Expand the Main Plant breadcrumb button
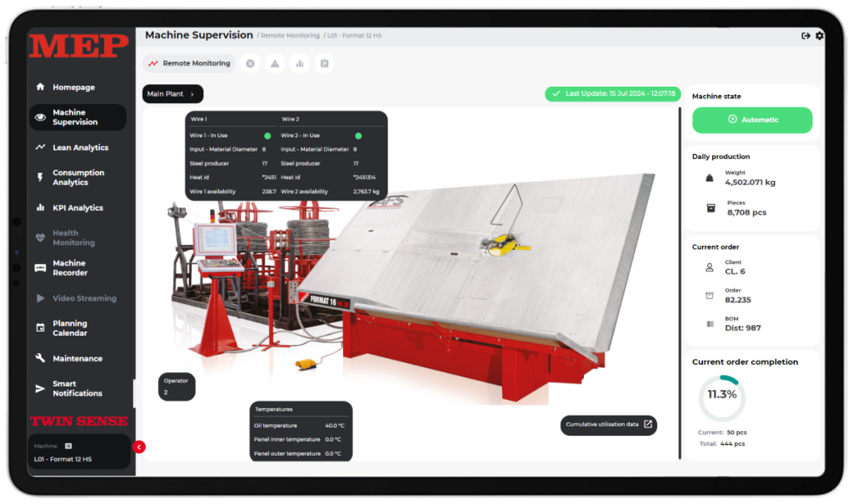 pyautogui.click(x=172, y=93)
